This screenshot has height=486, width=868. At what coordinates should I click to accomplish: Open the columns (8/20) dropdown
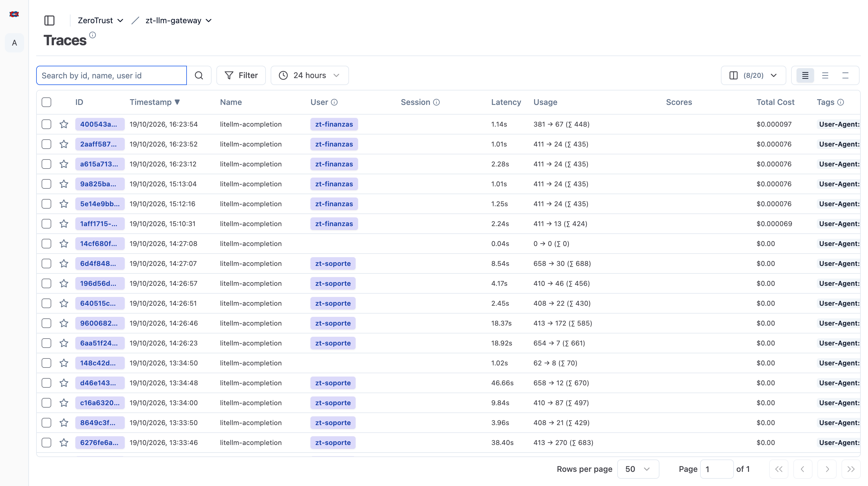(x=753, y=75)
